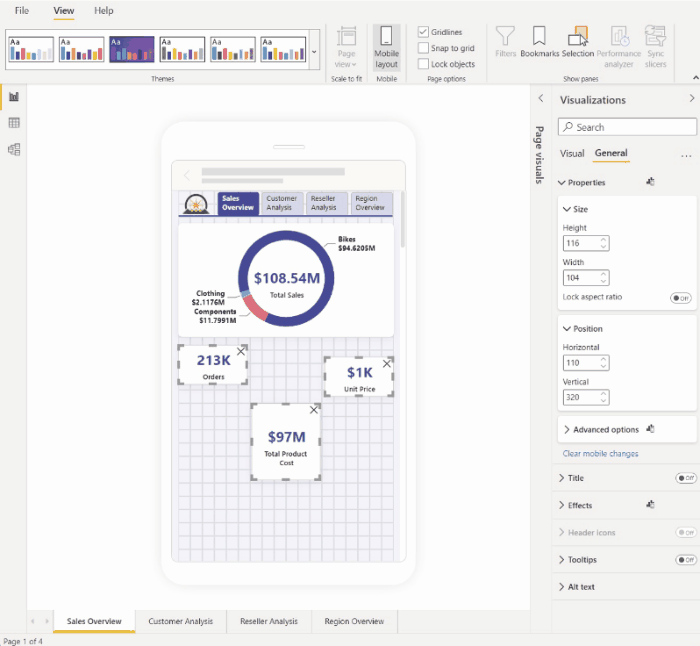Click Visualizations pane right chevron
This screenshot has height=646, width=700.
(x=692, y=98)
